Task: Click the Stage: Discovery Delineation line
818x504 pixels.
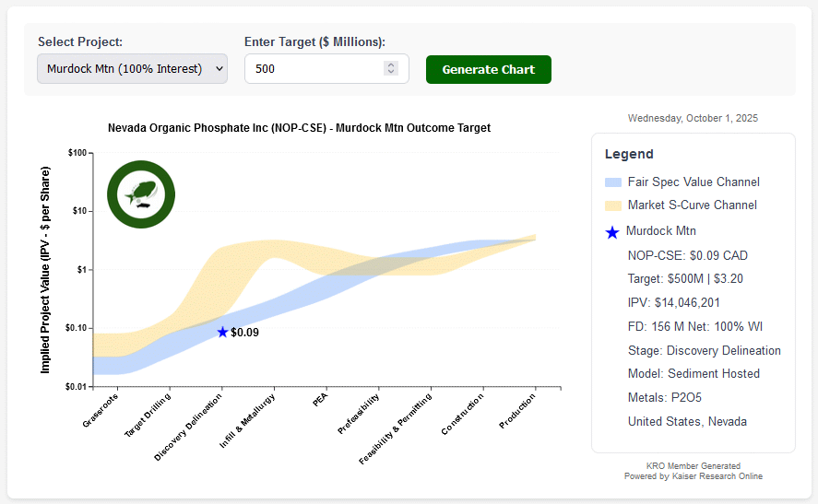Action: (x=705, y=351)
